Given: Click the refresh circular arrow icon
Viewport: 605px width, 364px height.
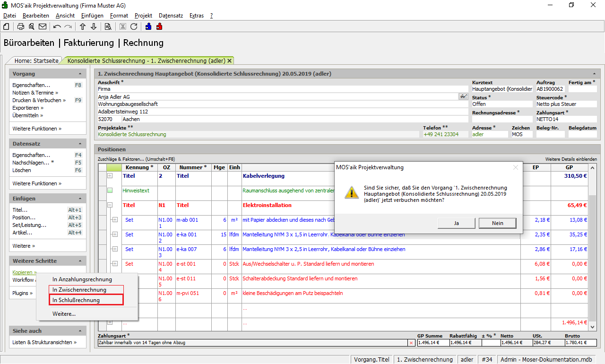Looking at the screenshot, I should coord(134,26).
